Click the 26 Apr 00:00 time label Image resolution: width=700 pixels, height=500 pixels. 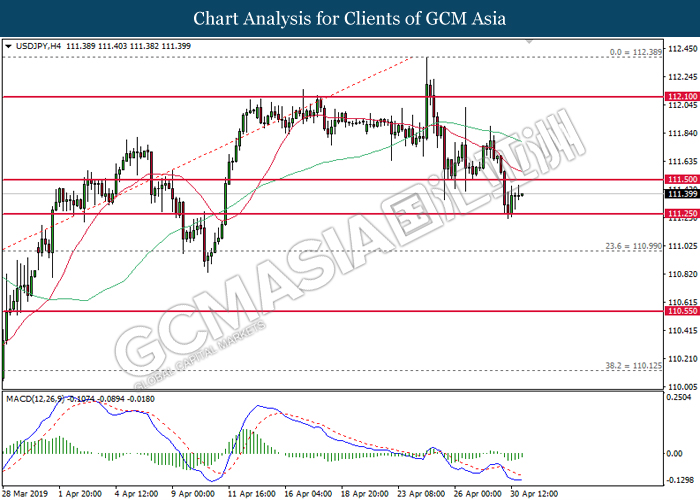pyautogui.click(x=478, y=494)
